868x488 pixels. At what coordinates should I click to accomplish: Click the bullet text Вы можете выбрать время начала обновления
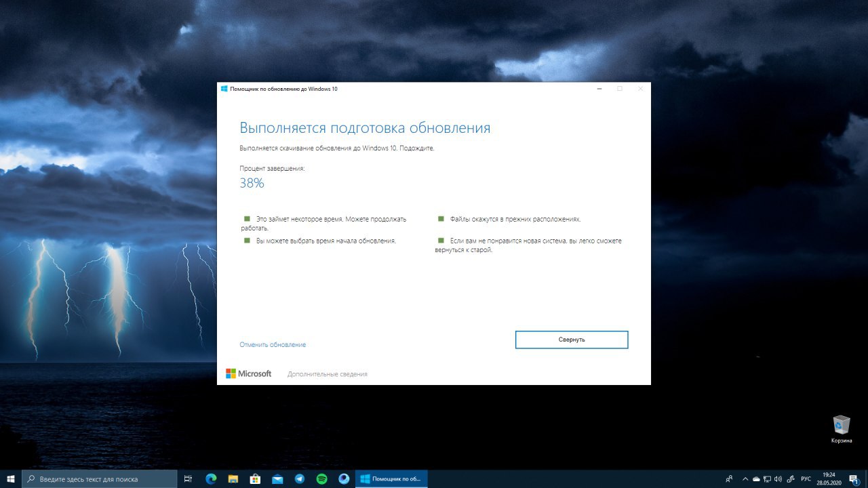pos(326,241)
